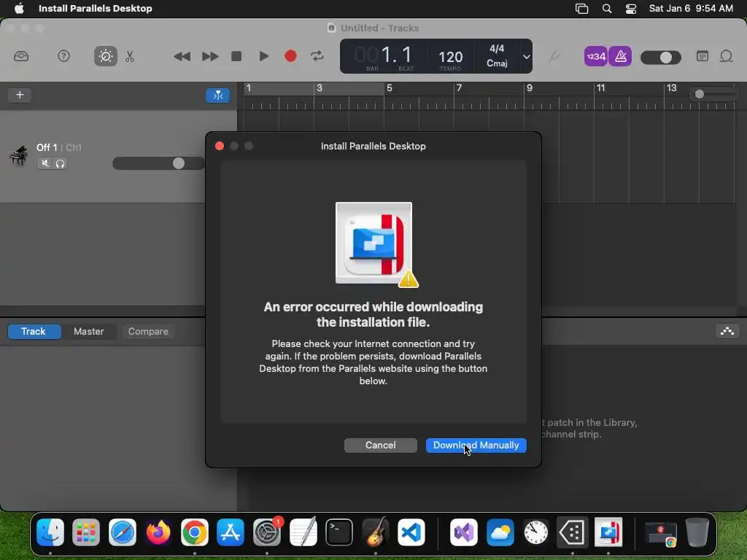Mute the Off 1 track
The width and height of the screenshot is (747, 560).
tap(44, 163)
